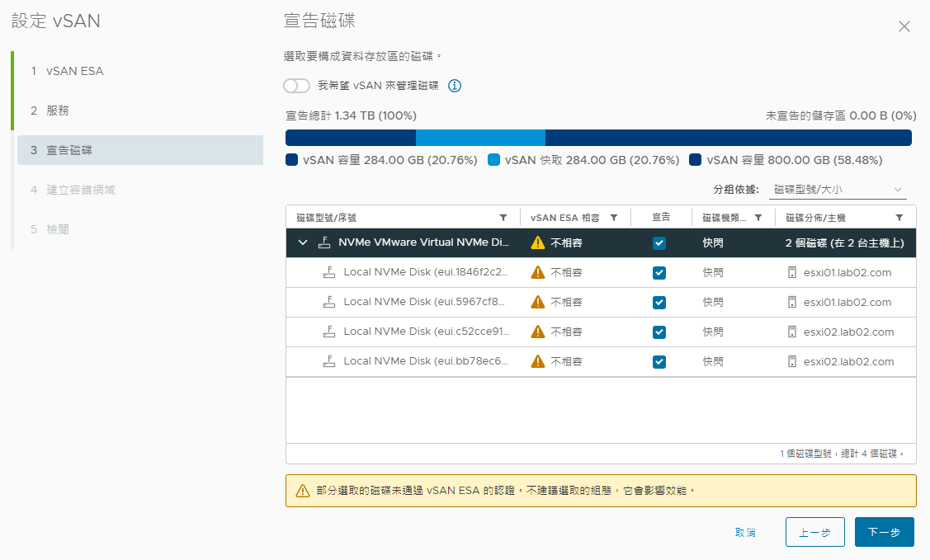Uncheck claim checkbox for disk eui.bb78ec6

pyautogui.click(x=659, y=361)
